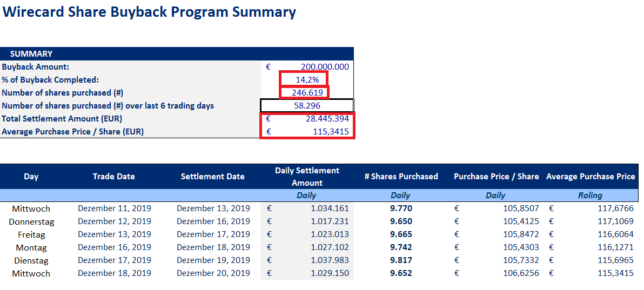
Task: Click the Roling subheader cell
Action: point(590,195)
